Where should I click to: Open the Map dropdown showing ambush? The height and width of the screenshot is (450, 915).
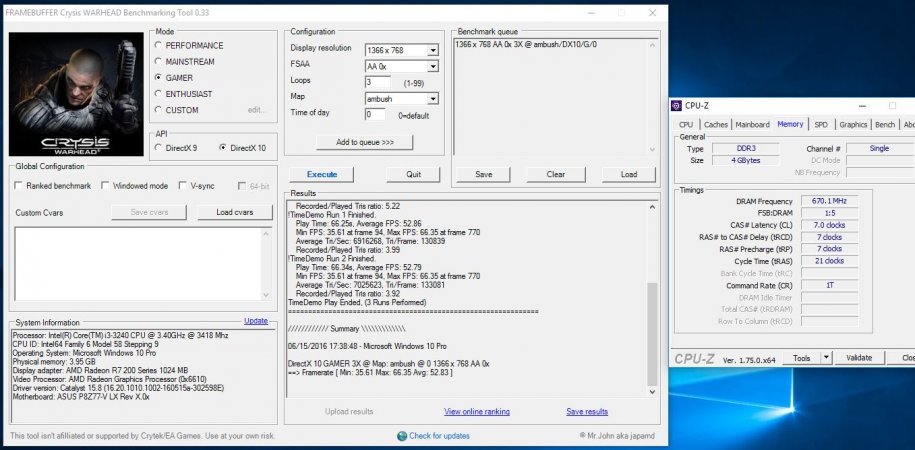(x=432, y=99)
